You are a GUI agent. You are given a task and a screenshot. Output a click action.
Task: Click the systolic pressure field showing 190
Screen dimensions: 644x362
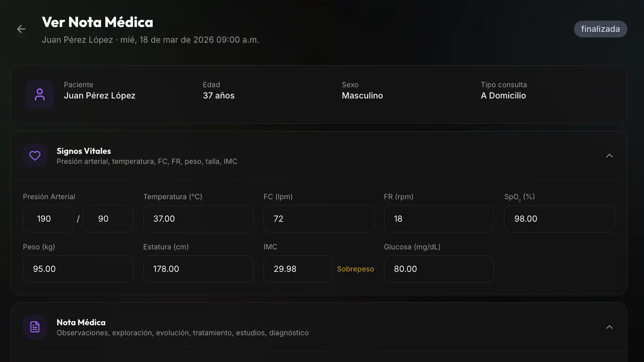[48, 219]
